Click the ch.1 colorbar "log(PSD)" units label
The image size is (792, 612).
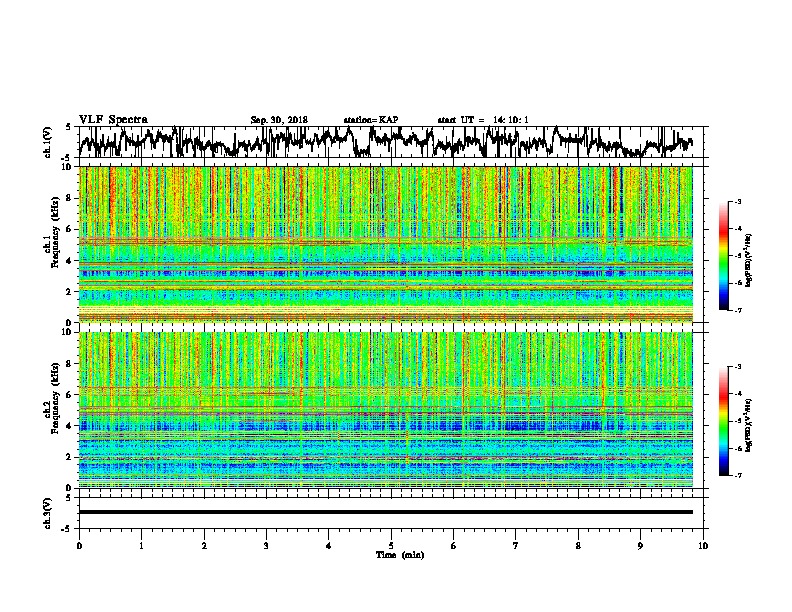(x=749, y=261)
